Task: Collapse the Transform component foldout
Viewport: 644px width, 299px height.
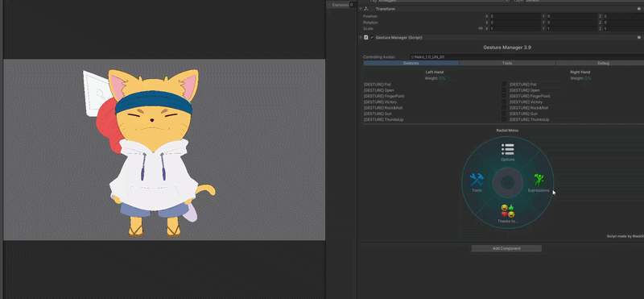Action: (x=361, y=9)
